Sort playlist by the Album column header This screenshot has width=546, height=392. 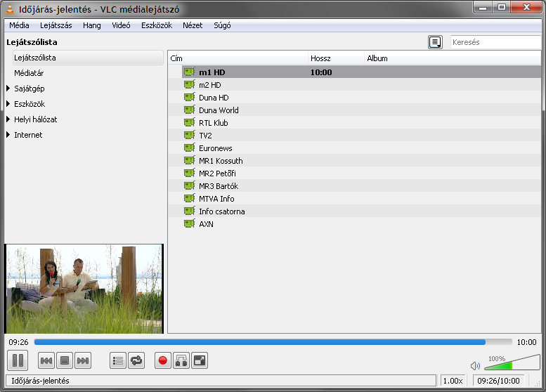point(453,58)
